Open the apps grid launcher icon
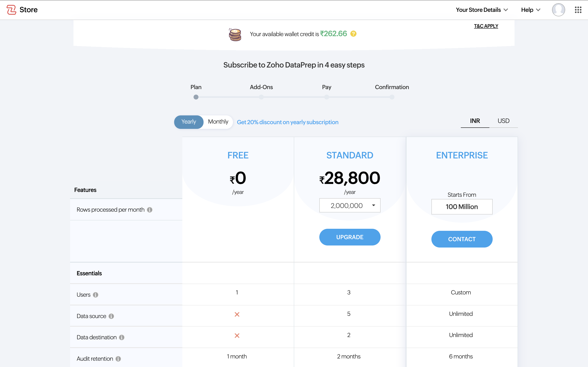 coord(578,10)
